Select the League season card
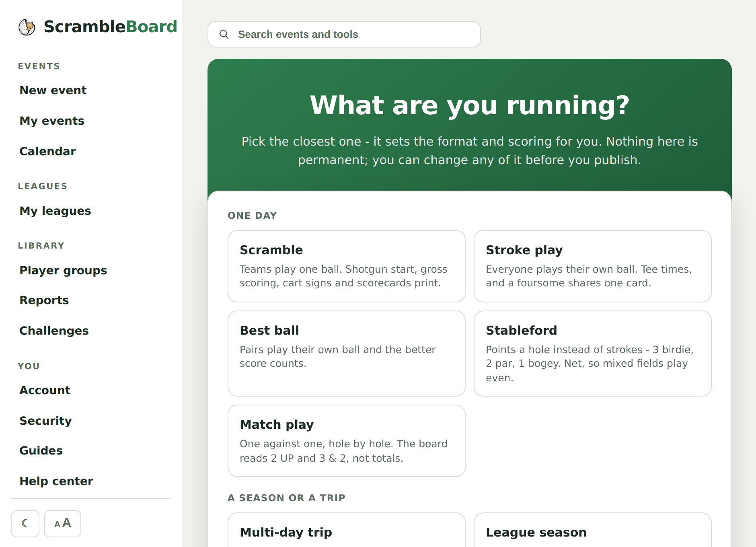The height and width of the screenshot is (547, 756). point(593,530)
